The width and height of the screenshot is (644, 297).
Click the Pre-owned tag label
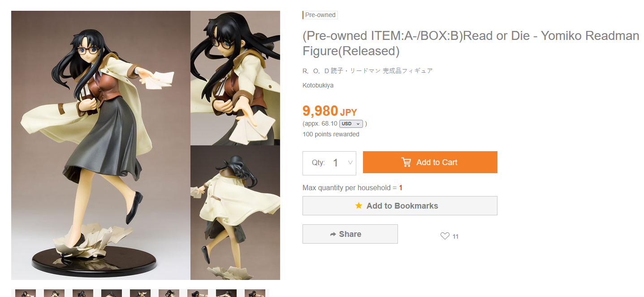coord(320,15)
